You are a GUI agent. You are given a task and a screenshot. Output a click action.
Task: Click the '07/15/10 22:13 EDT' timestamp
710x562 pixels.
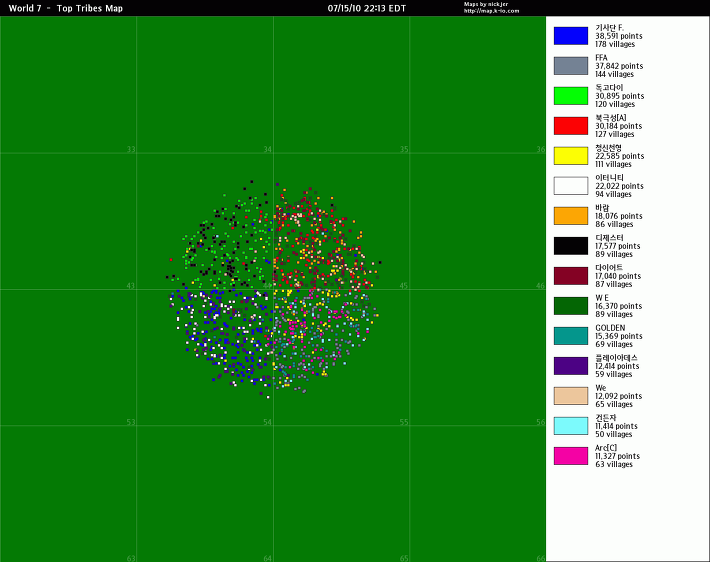click(x=367, y=8)
